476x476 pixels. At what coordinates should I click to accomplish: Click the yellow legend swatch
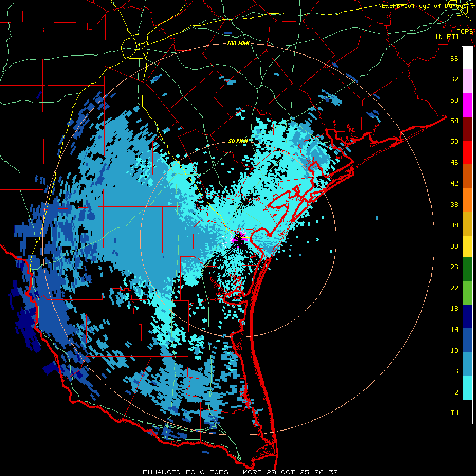tap(467, 246)
